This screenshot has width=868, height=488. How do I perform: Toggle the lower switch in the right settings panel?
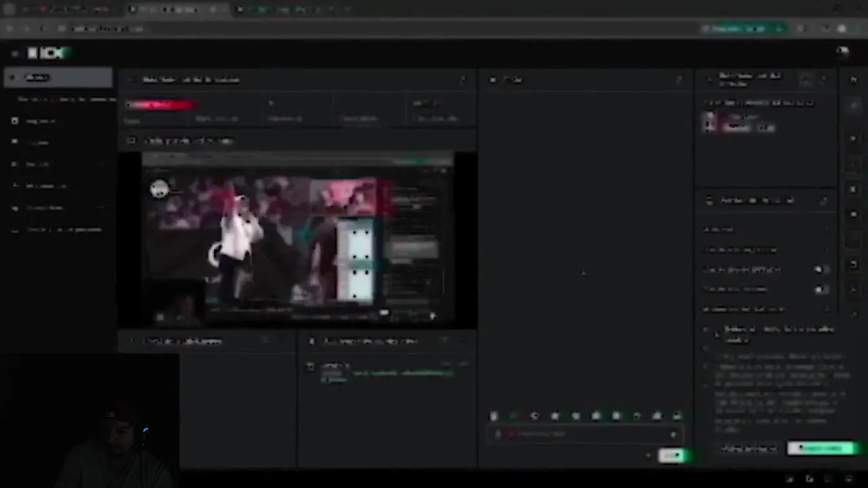point(821,290)
